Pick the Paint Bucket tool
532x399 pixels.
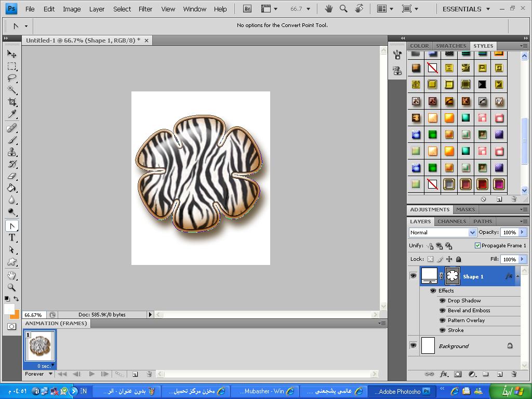11,188
